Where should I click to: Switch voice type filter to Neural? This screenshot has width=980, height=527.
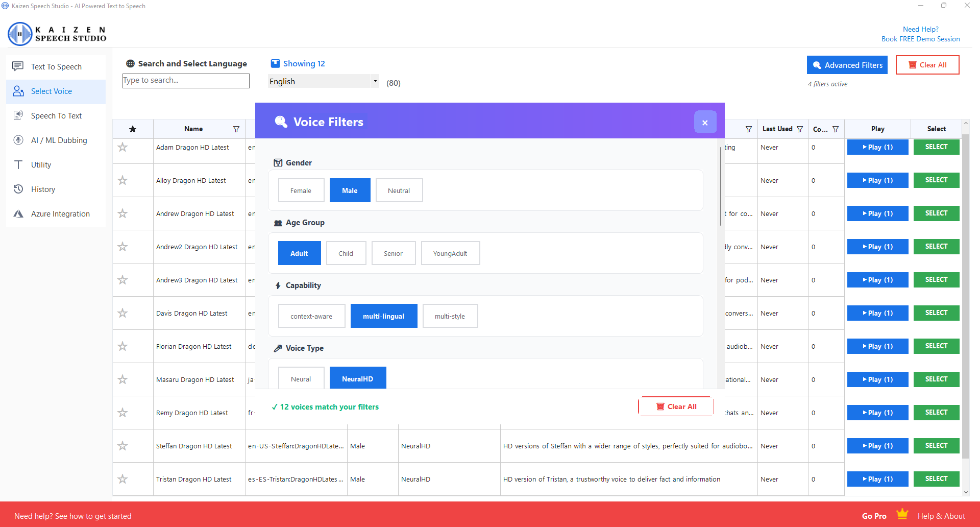(x=301, y=378)
